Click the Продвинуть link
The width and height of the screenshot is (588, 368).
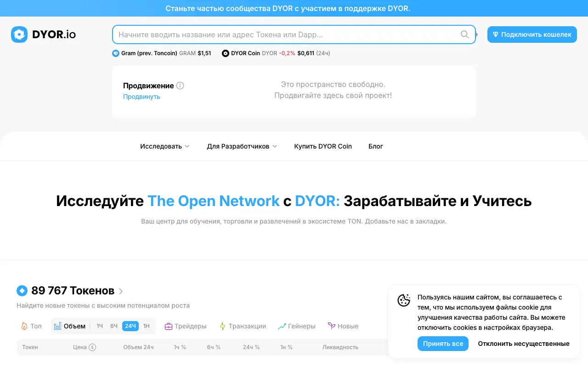tap(141, 97)
